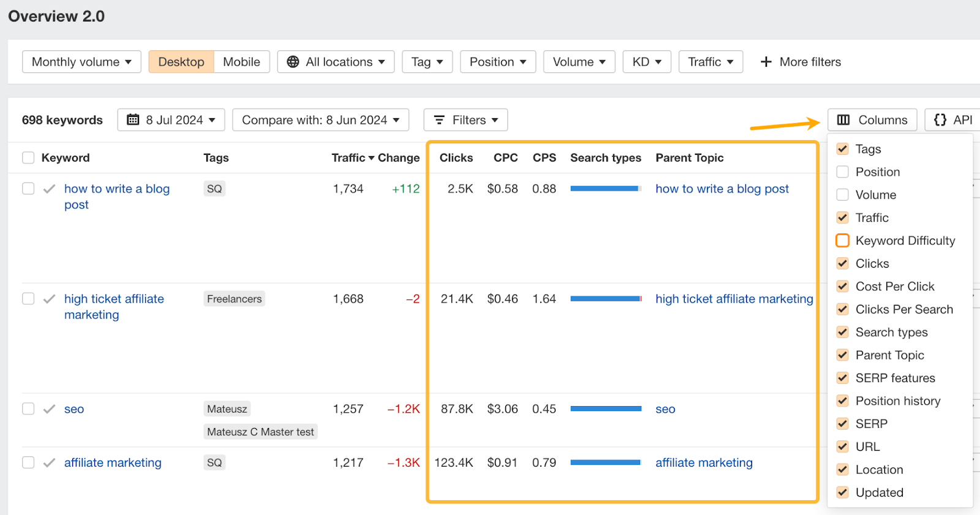This screenshot has width=980, height=515.
Task: Click the Columns layout icon
Action: (843, 120)
